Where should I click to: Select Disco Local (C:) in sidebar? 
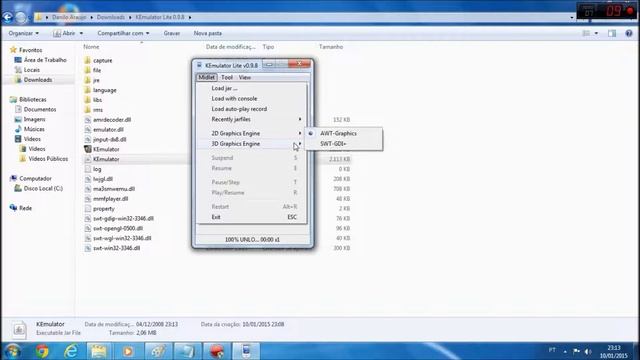43,189
